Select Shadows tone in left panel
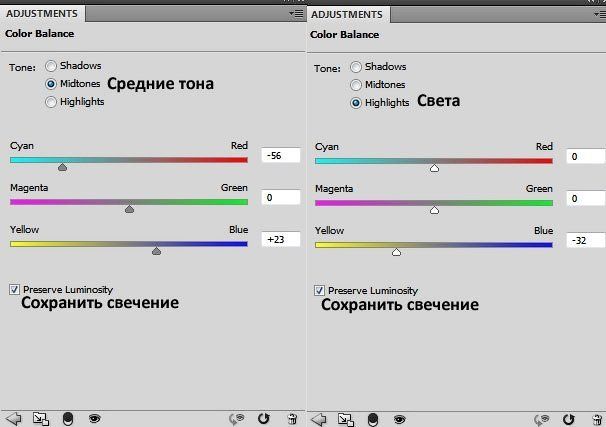 [51, 66]
